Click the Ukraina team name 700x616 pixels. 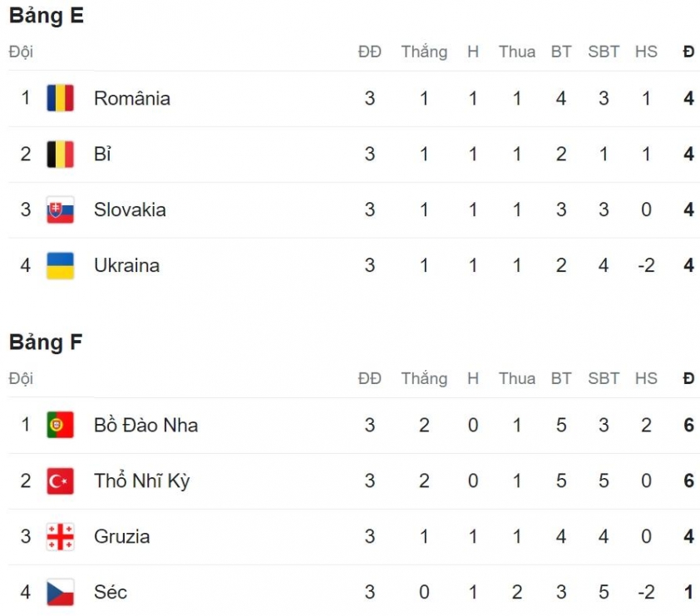(127, 265)
